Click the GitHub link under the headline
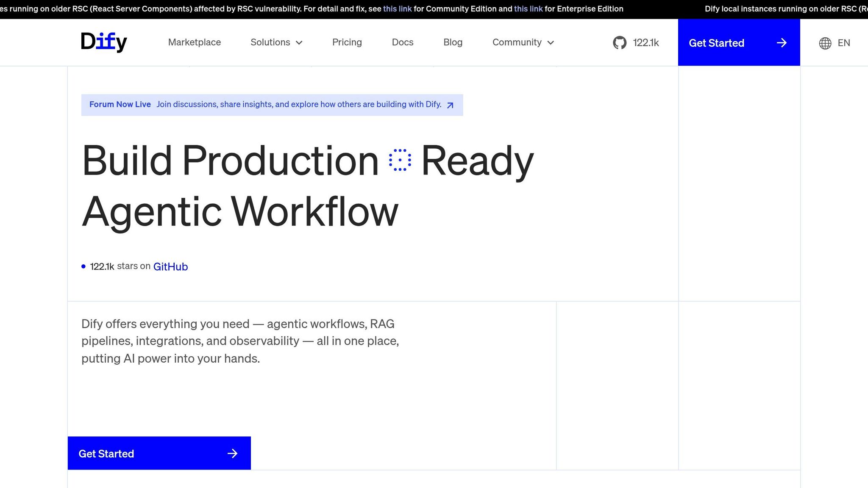The image size is (868, 488). point(170,266)
